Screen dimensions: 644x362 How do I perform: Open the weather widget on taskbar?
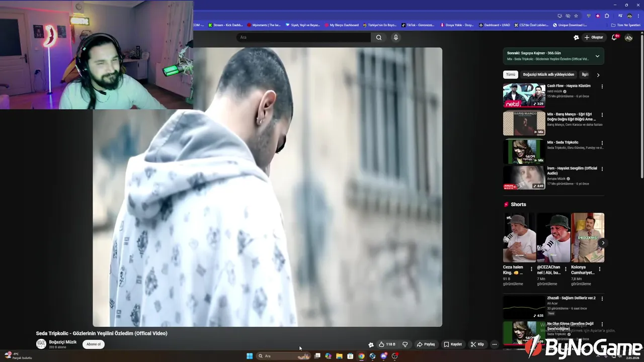tap(18, 355)
